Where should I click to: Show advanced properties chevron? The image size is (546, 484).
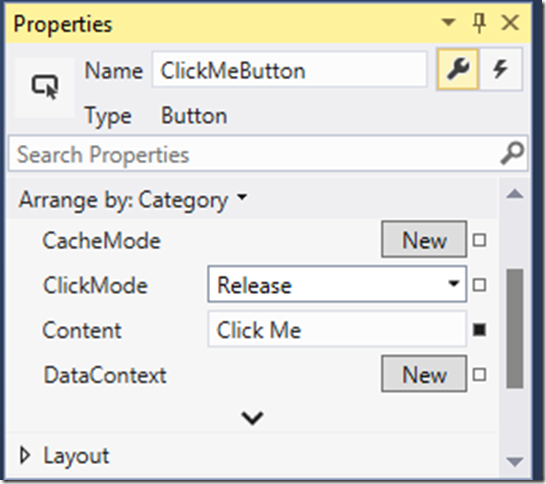click(x=252, y=418)
